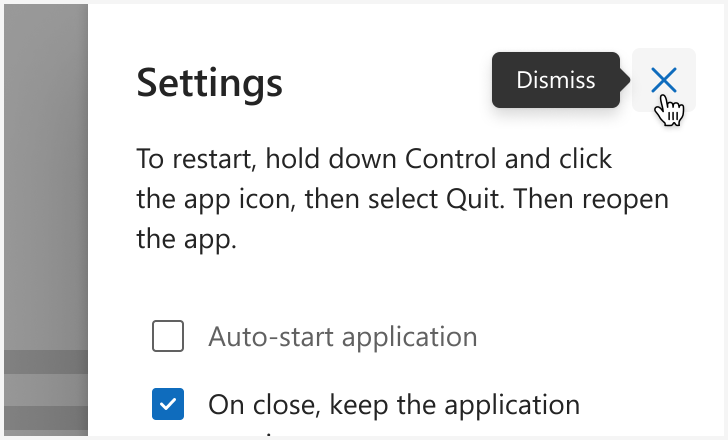Enable the Auto-start application checkbox
This screenshot has width=728, height=440.
[168, 336]
